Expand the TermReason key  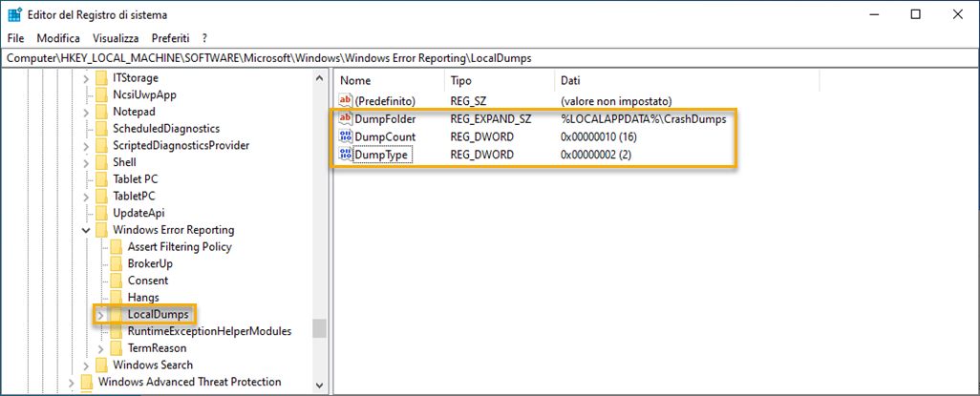(101, 348)
